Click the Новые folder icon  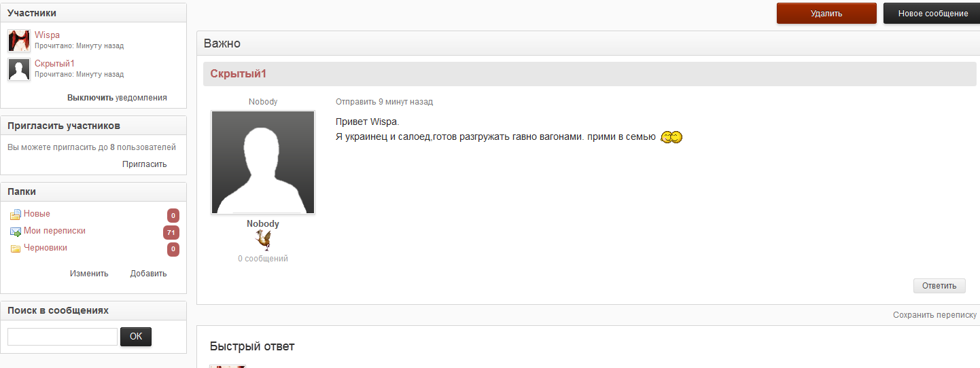pos(15,215)
